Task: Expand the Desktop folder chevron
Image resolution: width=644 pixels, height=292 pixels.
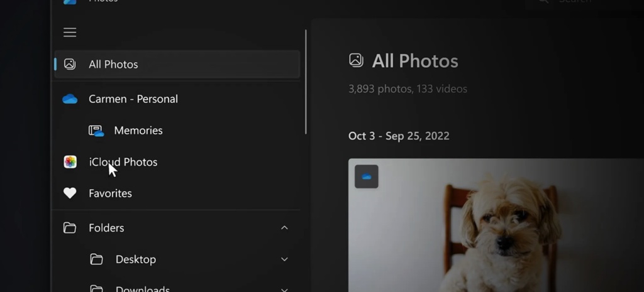Action: pos(284,259)
